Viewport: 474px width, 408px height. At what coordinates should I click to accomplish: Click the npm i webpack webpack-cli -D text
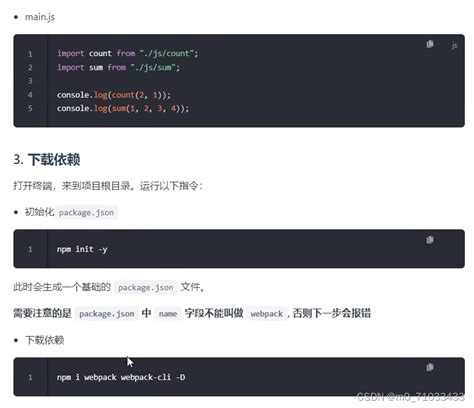121,377
